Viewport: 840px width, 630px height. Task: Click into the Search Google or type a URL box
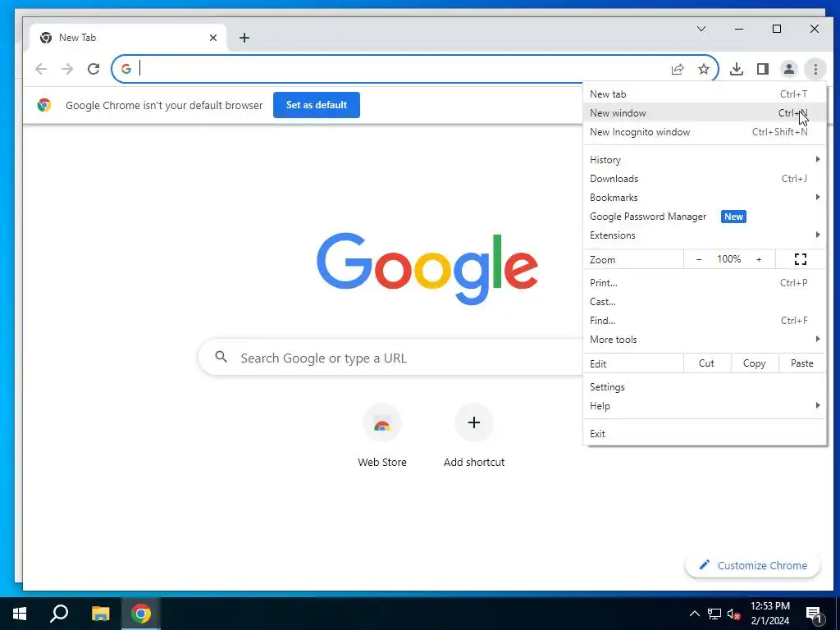coord(390,358)
